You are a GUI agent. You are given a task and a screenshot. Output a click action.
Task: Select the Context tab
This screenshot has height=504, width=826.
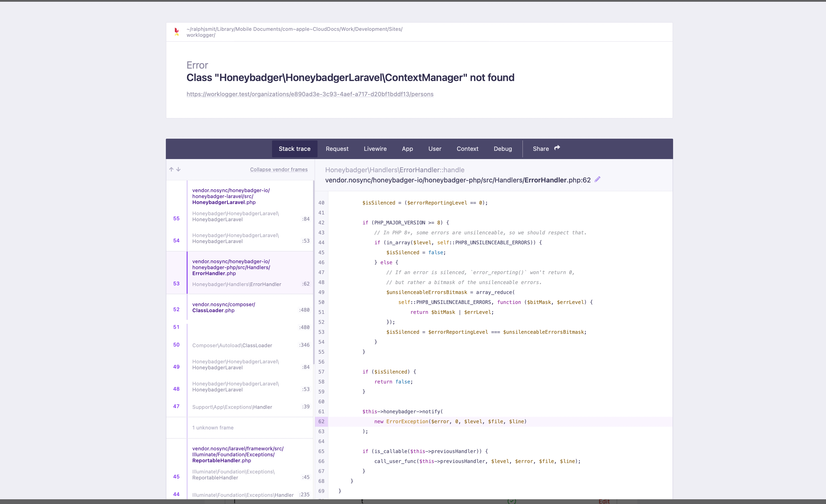[467, 149]
